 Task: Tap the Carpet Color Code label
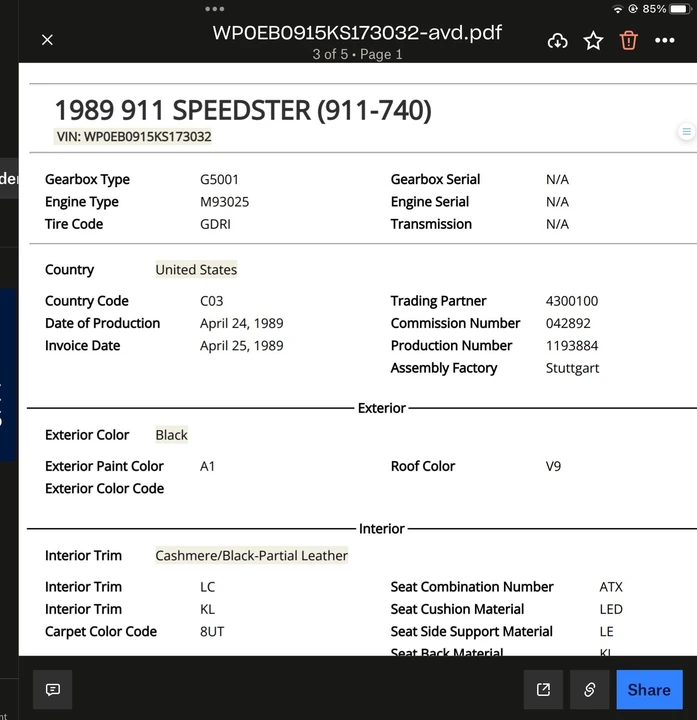[101, 632]
